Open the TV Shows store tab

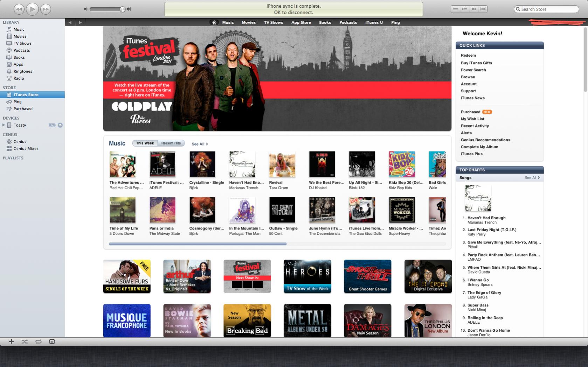[x=273, y=22]
